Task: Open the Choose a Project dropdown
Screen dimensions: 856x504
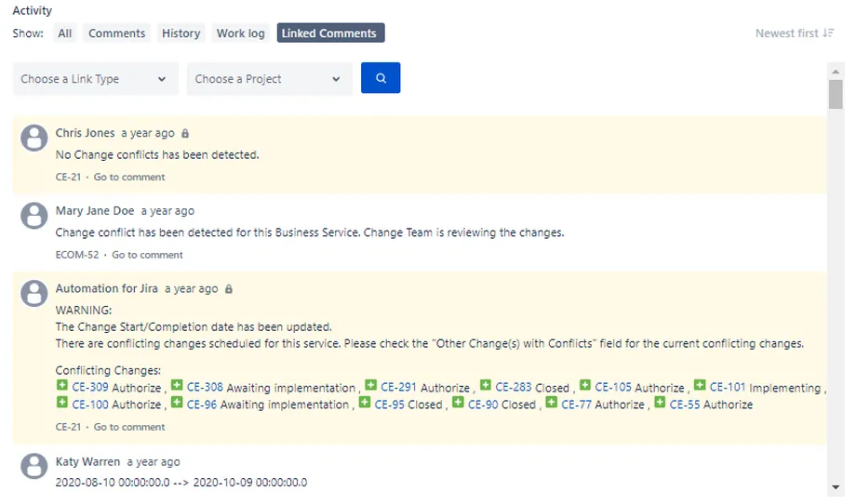Action: coord(270,79)
